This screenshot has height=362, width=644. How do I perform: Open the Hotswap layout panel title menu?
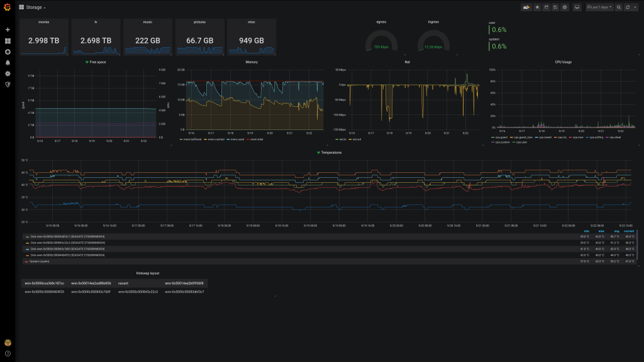point(148,273)
